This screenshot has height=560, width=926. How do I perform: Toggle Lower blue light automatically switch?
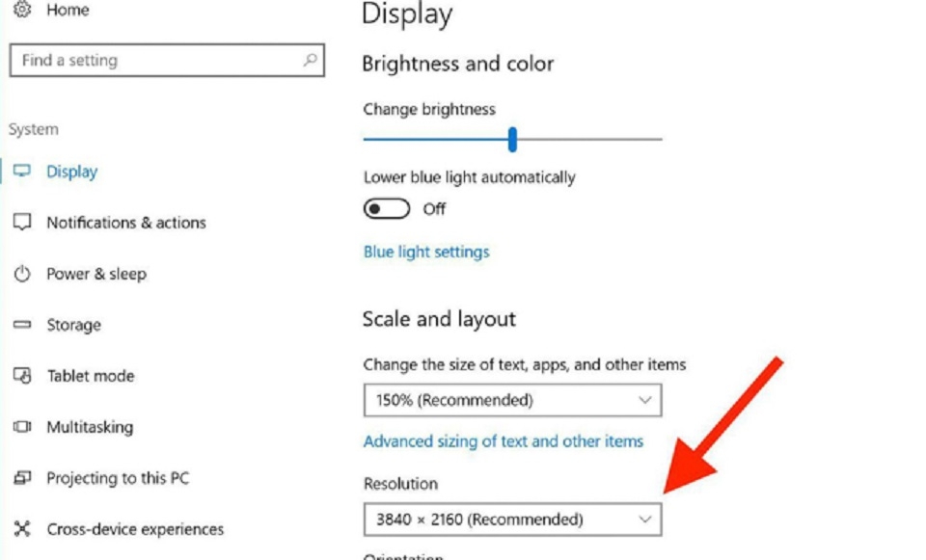click(386, 209)
